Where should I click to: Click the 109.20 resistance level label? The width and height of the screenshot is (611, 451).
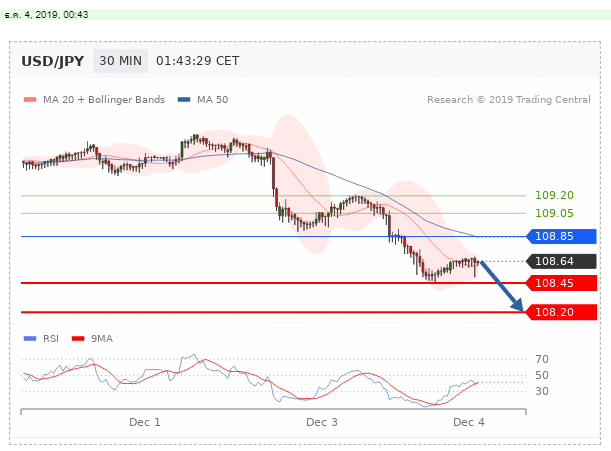pyautogui.click(x=554, y=195)
